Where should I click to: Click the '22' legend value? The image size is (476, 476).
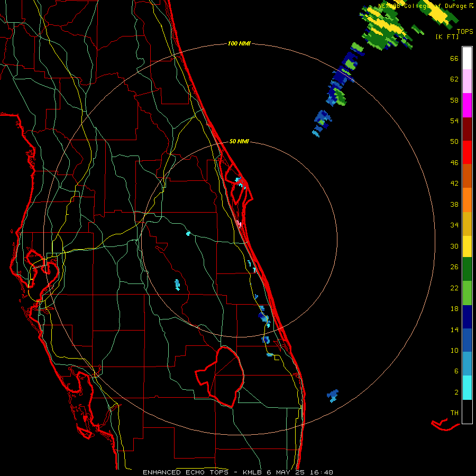coord(454,288)
